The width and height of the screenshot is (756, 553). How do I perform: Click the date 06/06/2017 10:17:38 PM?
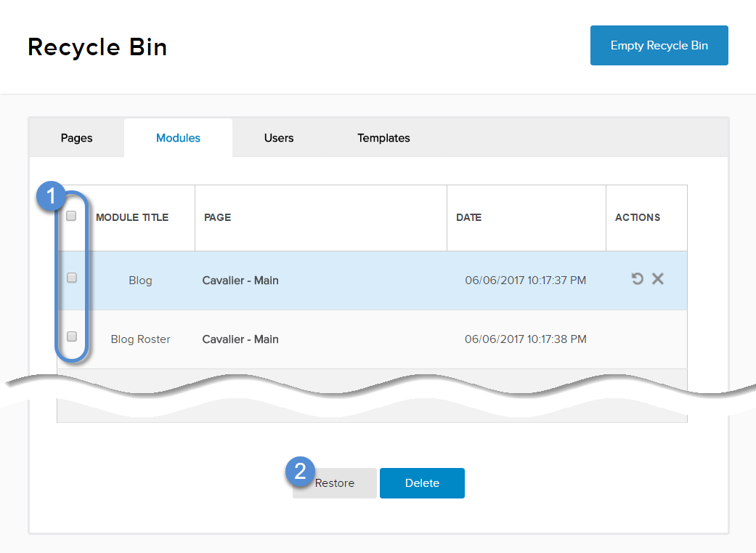click(526, 339)
